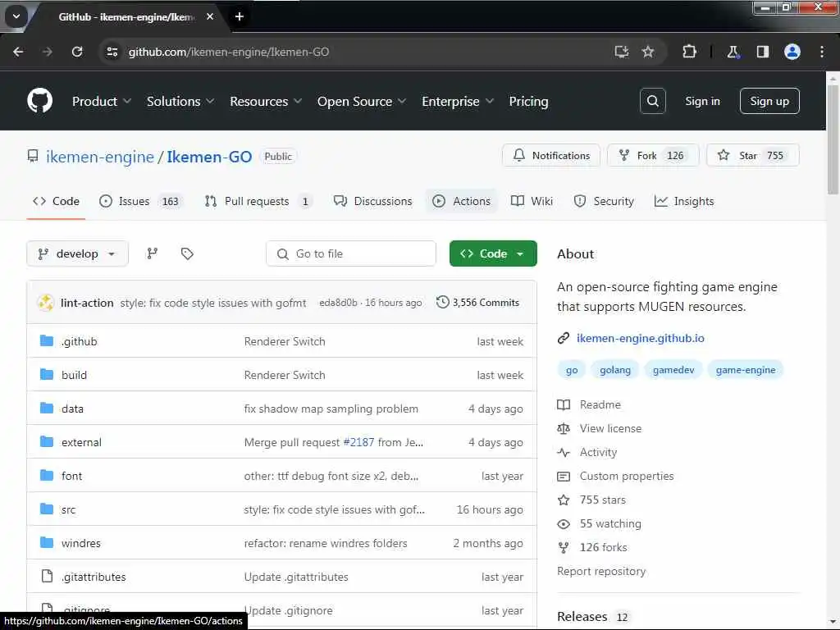Click the browser forward arrow

pos(47,52)
